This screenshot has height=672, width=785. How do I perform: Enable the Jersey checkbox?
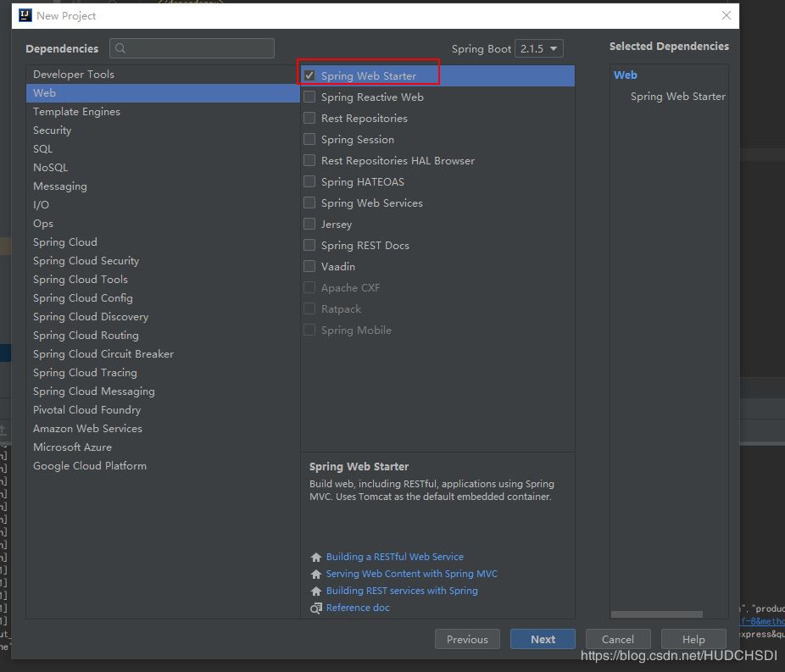coord(309,224)
